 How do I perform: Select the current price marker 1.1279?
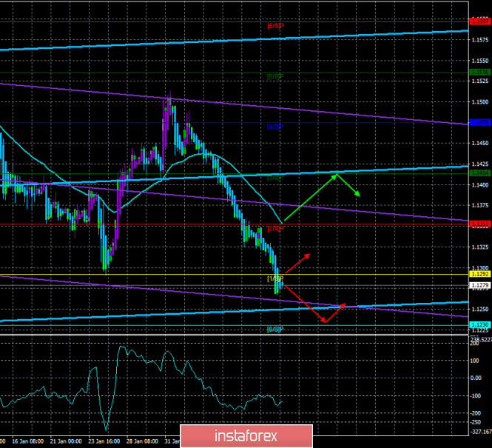pos(479,284)
